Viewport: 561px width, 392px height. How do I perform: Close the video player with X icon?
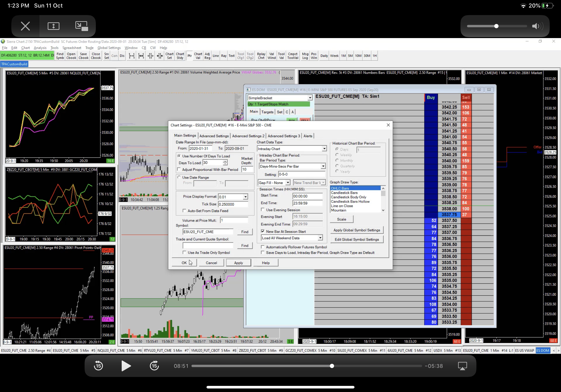click(25, 26)
